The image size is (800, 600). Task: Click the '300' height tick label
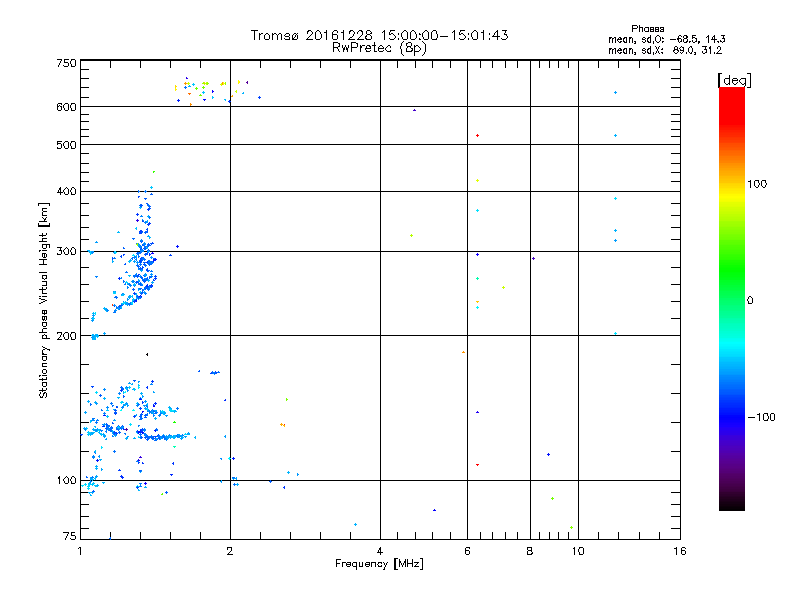66,251
